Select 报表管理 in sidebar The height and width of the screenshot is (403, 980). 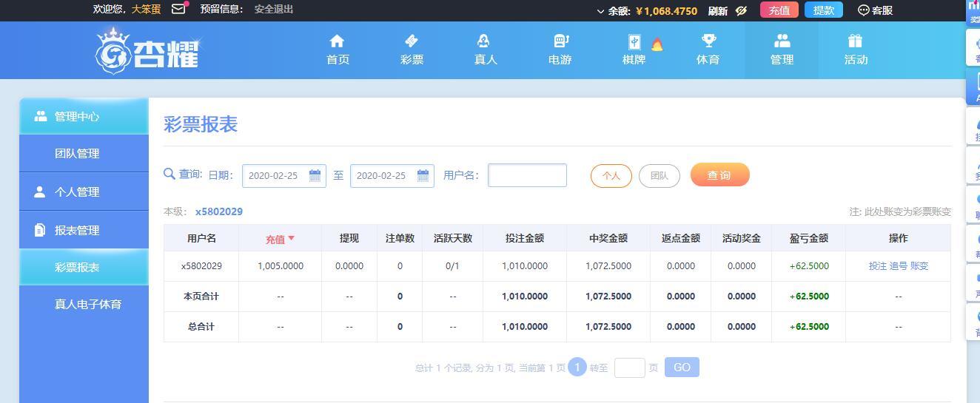[84, 230]
